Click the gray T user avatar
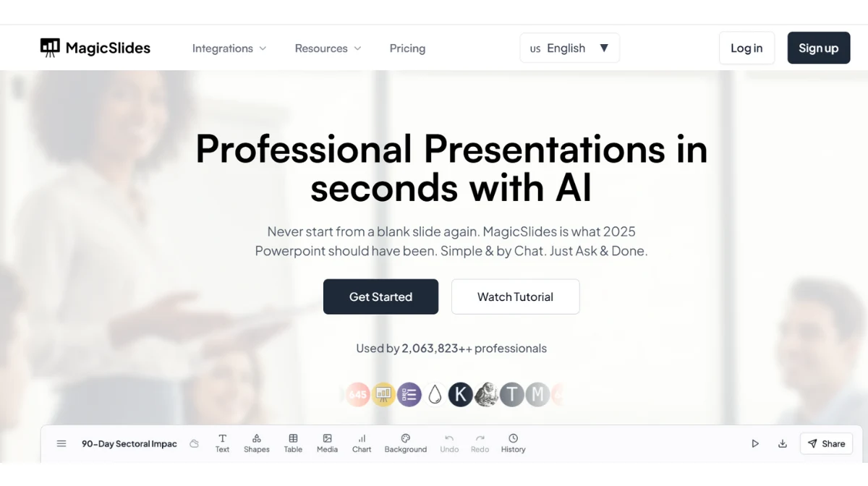 [511, 394]
